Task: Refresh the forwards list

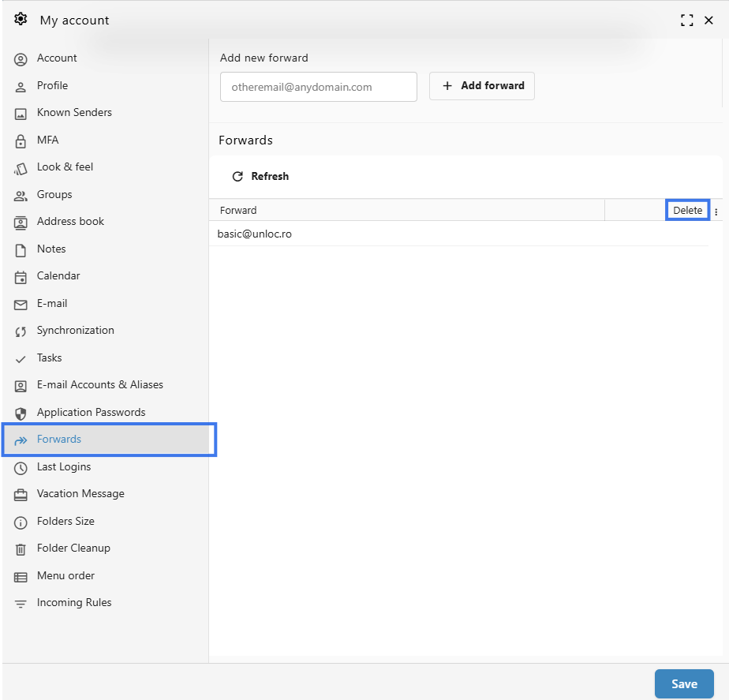Action: click(260, 176)
